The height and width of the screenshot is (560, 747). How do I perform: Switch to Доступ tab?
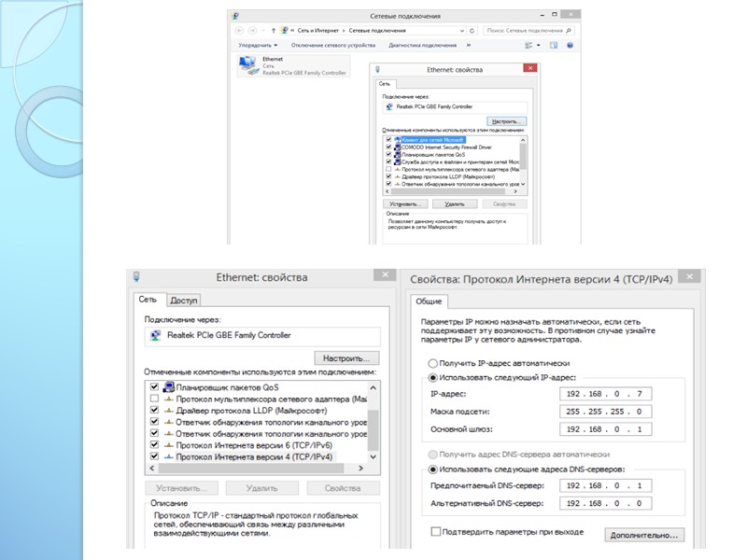coord(183,301)
